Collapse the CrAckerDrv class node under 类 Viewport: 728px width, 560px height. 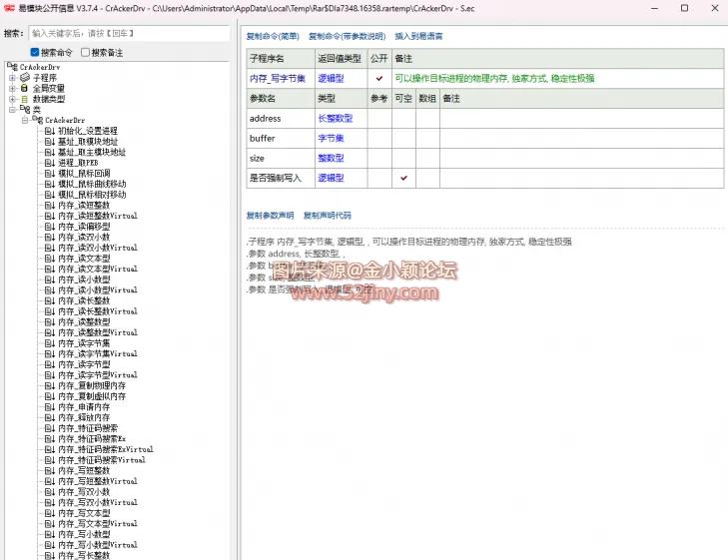pos(25,120)
